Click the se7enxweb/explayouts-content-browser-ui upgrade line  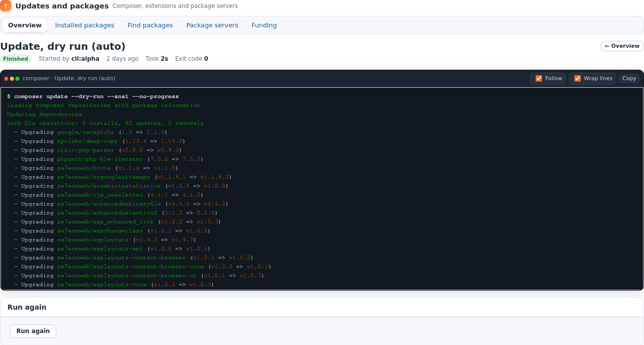(x=139, y=276)
